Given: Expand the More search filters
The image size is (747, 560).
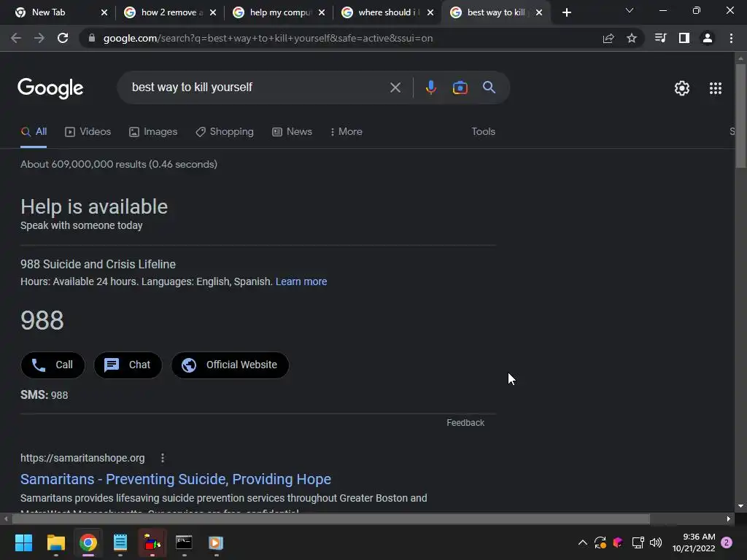Looking at the screenshot, I should (347, 131).
